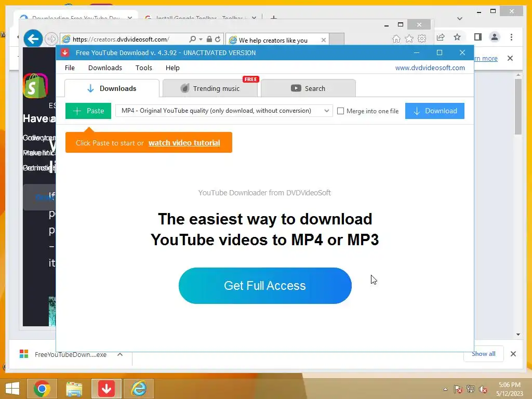This screenshot has width=532, height=399.
Task: Click the IE home icon
Action: point(396,38)
